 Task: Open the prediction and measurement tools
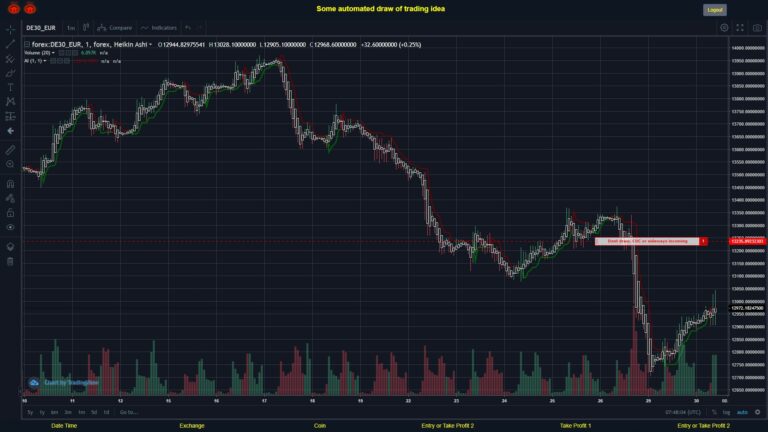[10, 117]
